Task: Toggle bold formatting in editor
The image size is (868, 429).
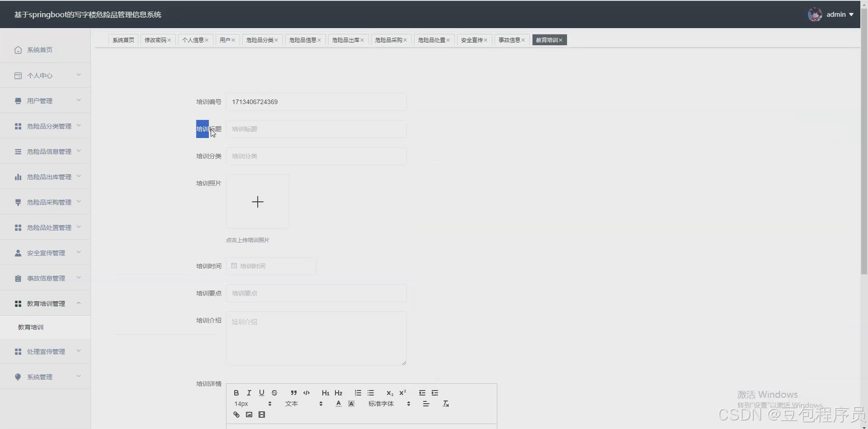Action: (236, 393)
